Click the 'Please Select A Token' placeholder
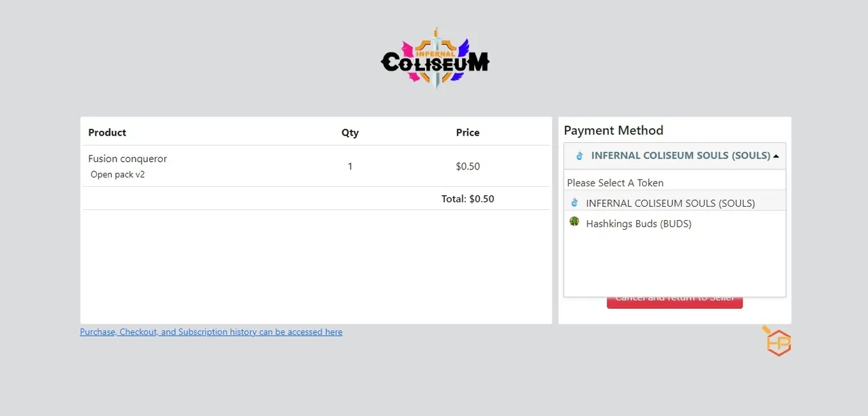Viewport: 868px width, 416px height. click(x=615, y=183)
